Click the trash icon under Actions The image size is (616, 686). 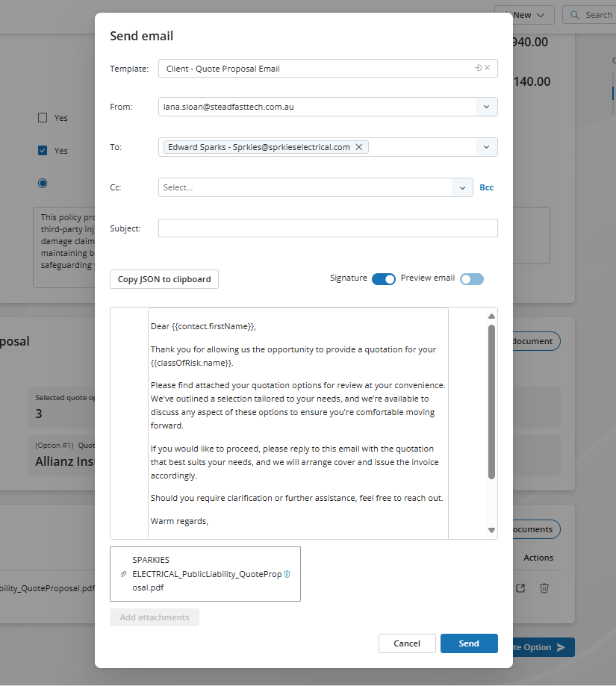(544, 588)
